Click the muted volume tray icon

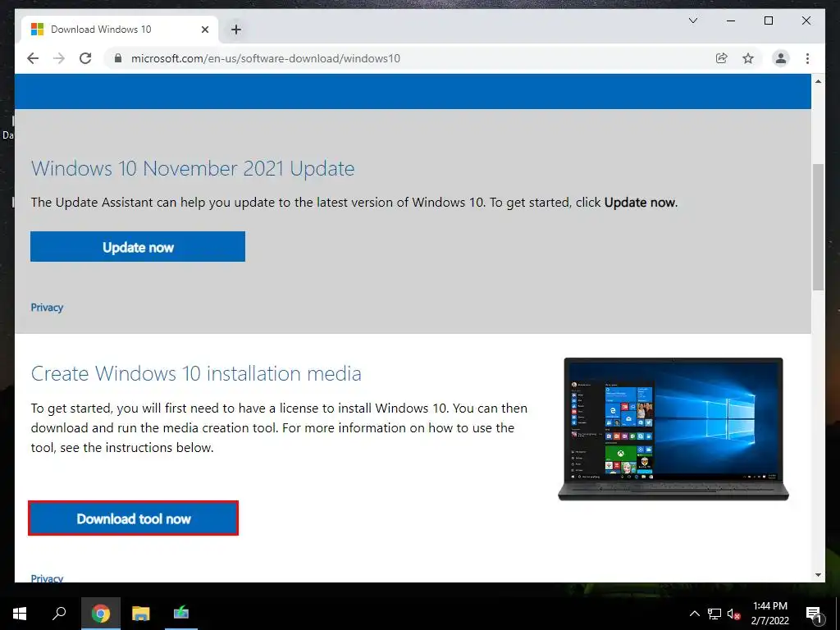[733, 614]
